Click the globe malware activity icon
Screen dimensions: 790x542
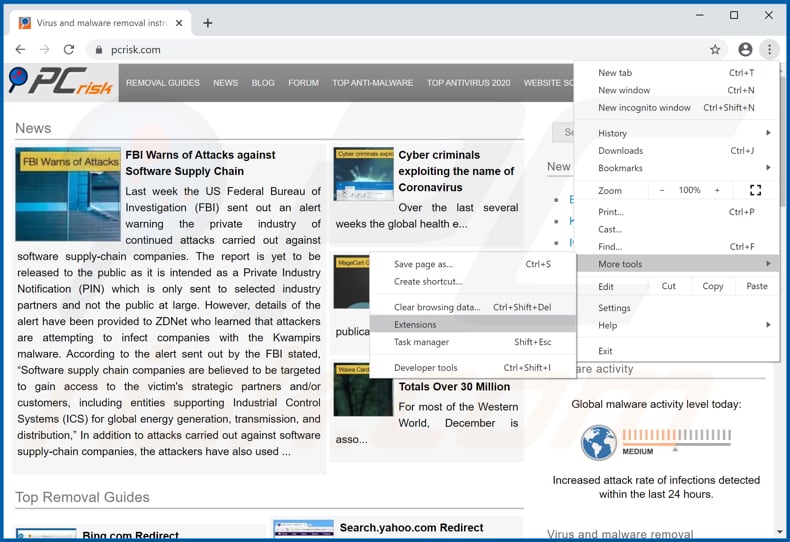click(599, 442)
